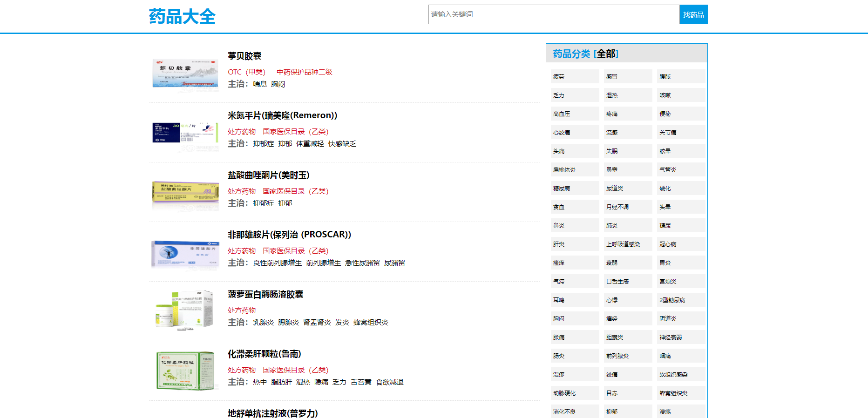Select the 糖尿病 category

coord(575,189)
